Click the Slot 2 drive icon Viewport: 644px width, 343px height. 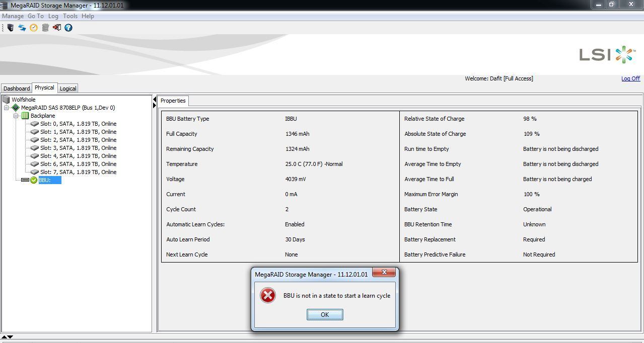(x=35, y=140)
